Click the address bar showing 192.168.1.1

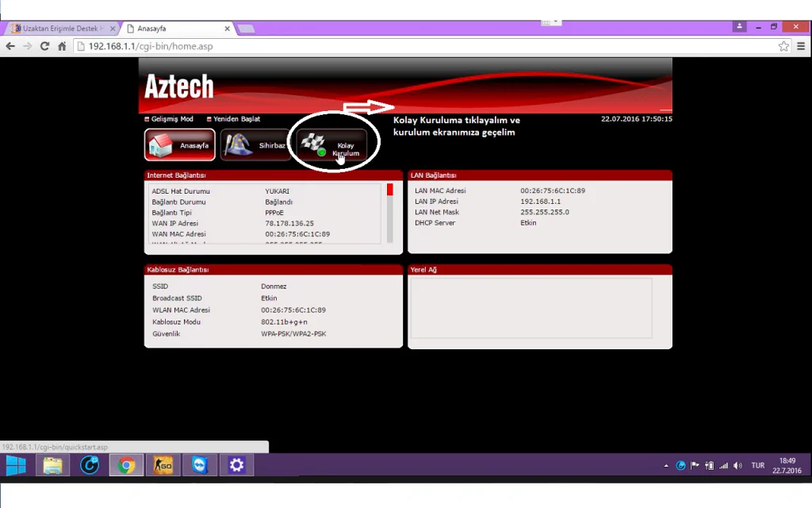(396, 46)
